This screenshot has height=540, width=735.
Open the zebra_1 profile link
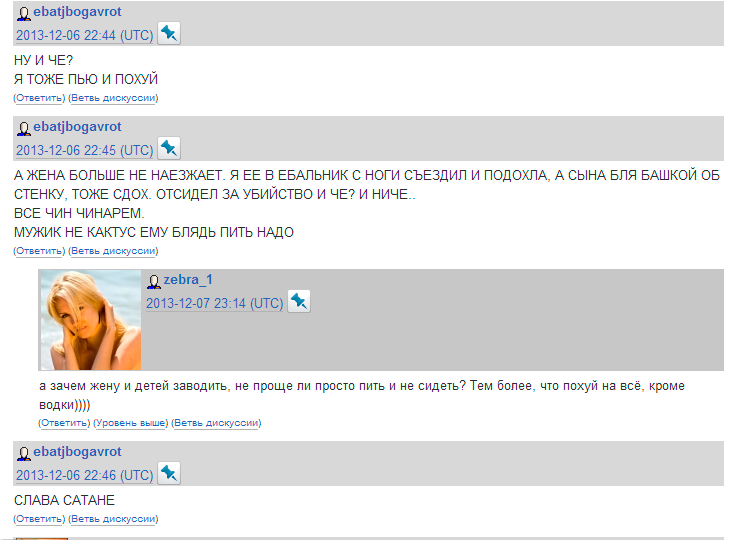188,280
